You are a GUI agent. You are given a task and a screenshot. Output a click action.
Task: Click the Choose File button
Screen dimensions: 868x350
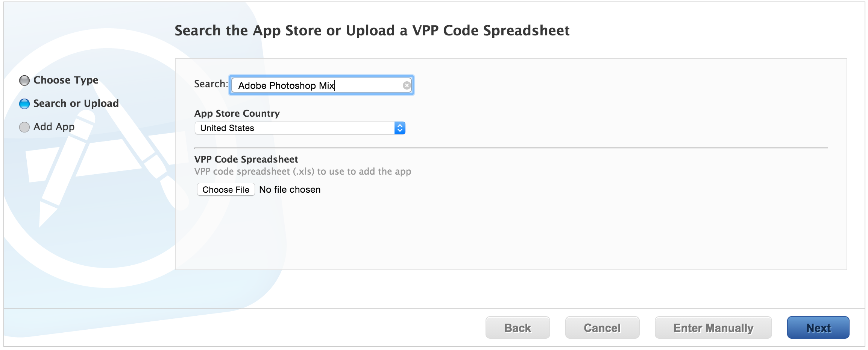tap(226, 190)
